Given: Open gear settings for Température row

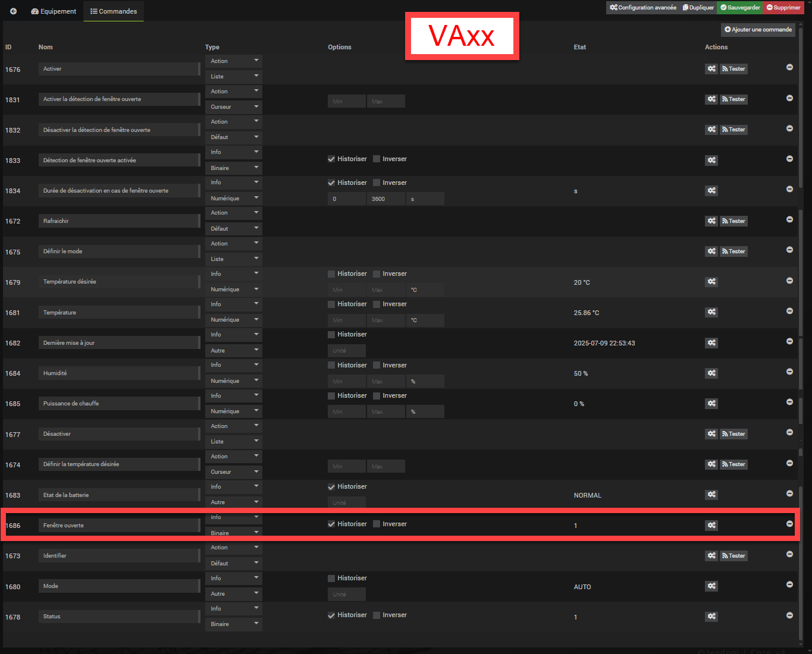Looking at the screenshot, I should [x=711, y=312].
